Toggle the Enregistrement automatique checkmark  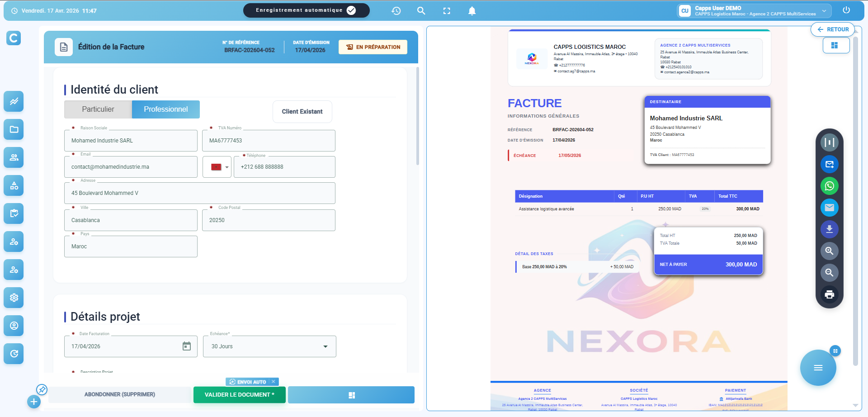pyautogui.click(x=351, y=10)
